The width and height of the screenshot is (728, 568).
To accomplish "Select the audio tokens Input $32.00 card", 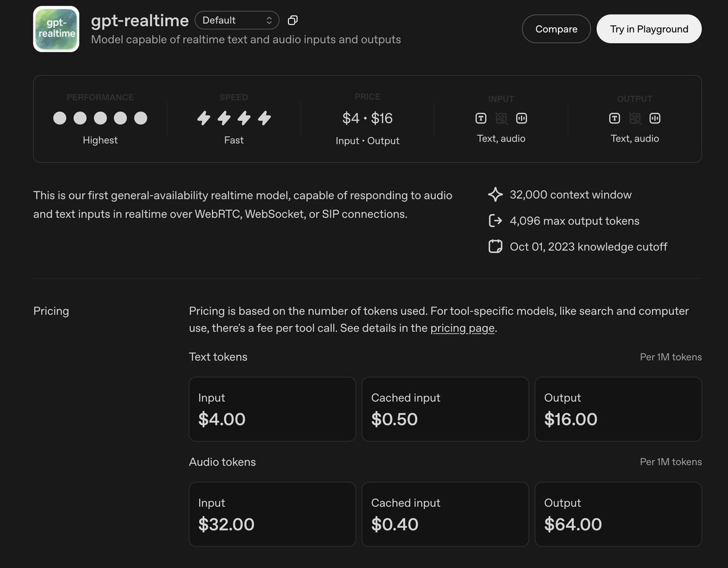I will [272, 514].
